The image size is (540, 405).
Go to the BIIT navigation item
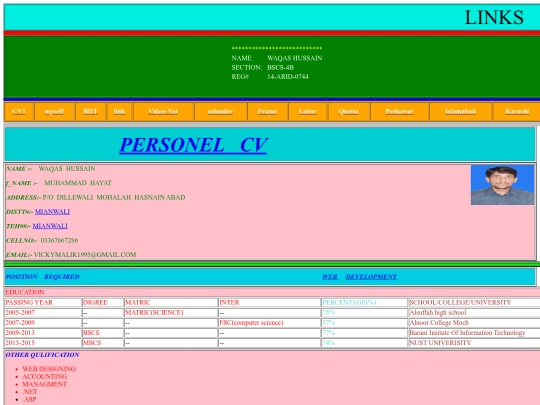pyautogui.click(x=90, y=111)
